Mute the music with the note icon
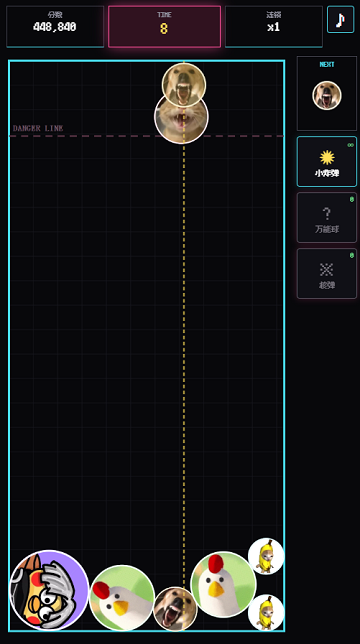Image resolution: width=360 pixels, height=644 pixels. coord(340,19)
